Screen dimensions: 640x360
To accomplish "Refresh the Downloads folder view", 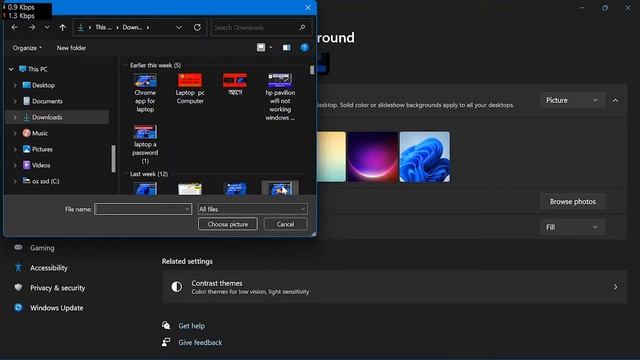I will pos(197,27).
